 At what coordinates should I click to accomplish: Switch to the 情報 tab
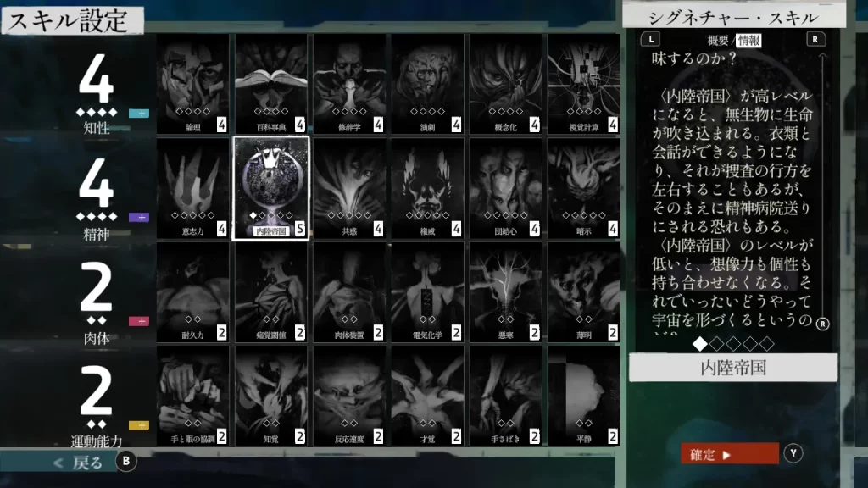point(748,40)
